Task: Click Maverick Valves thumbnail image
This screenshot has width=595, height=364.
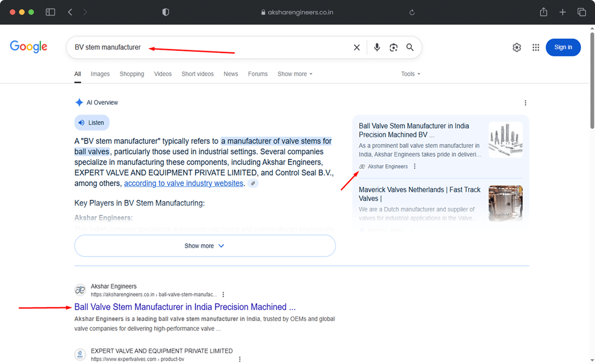Action: tap(506, 203)
